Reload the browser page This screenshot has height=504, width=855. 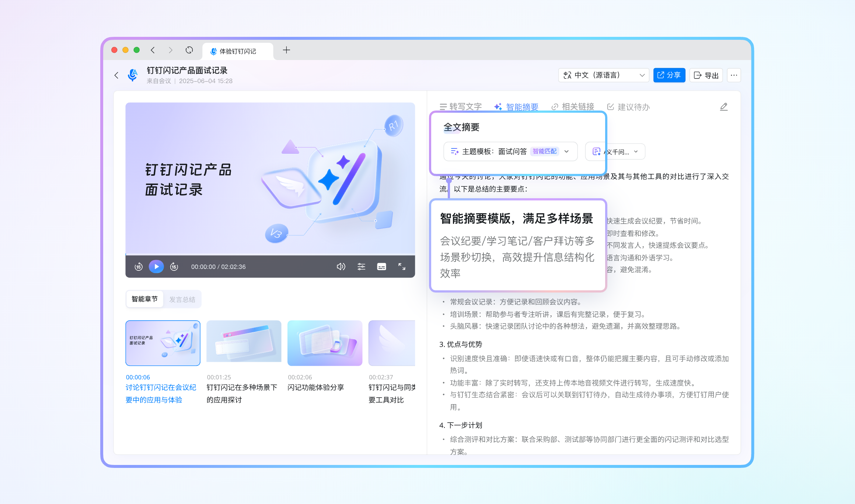[189, 50]
